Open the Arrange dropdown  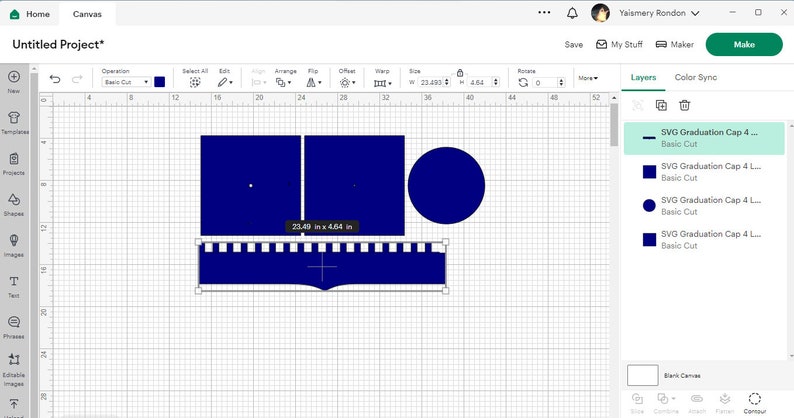pyautogui.click(x=284, y=82)
